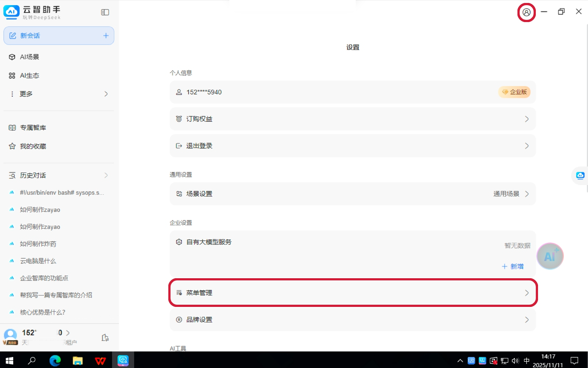
Task: Click the volume icon in the system tray
Action: (x=515, y=361)
